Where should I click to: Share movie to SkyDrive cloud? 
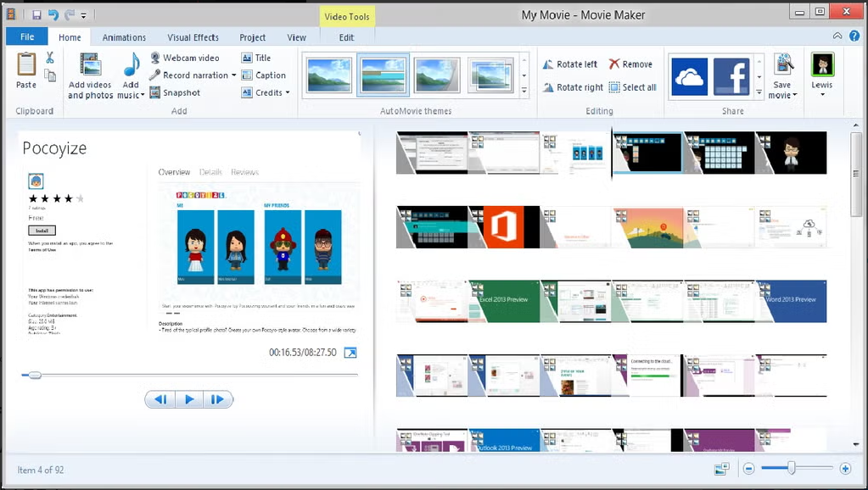[x=689, y=76]
